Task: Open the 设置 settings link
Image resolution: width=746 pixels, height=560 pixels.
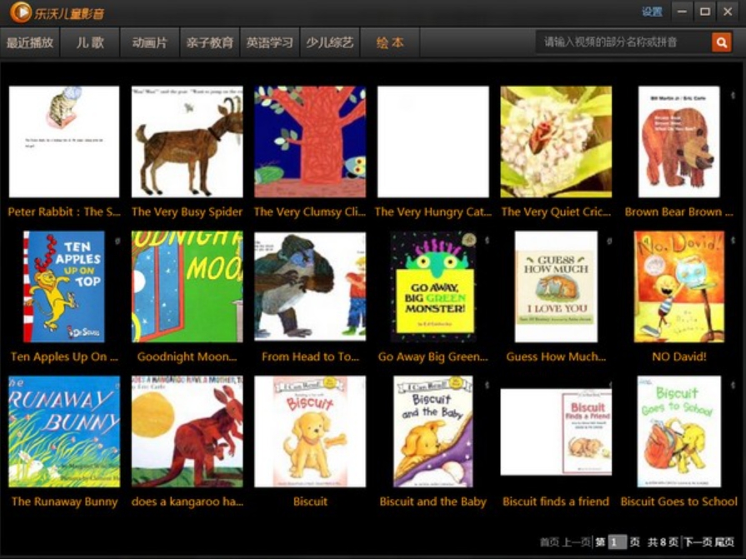Action: 651,12
